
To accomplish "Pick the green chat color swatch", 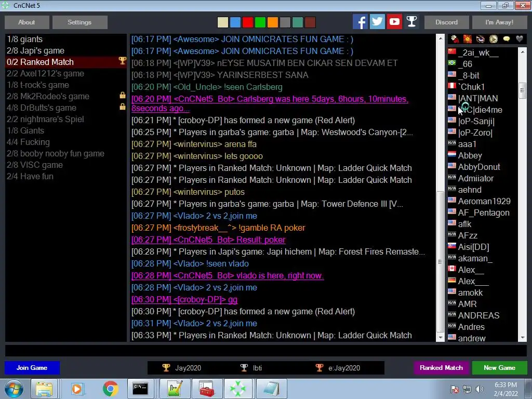I will tap(260, 22).
